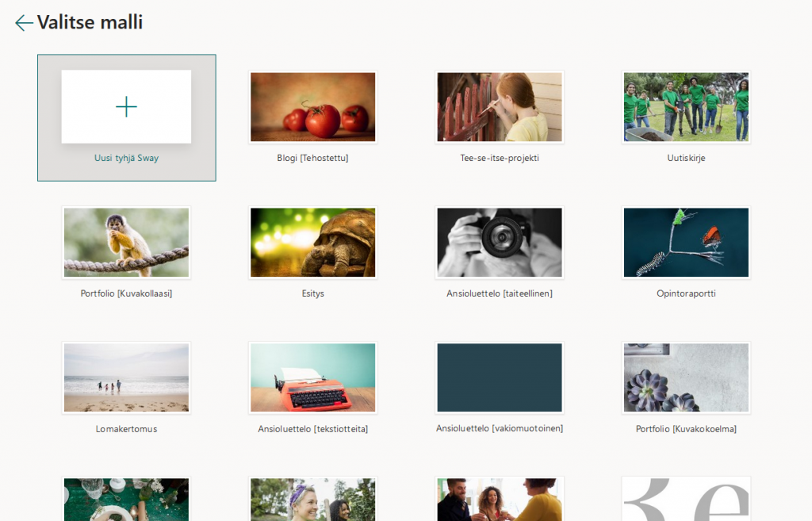Viewport: 812px width, 521px height.
Task: Select the Ansioluettelo [tekstiotteita] template
Action: coord(312,377)
